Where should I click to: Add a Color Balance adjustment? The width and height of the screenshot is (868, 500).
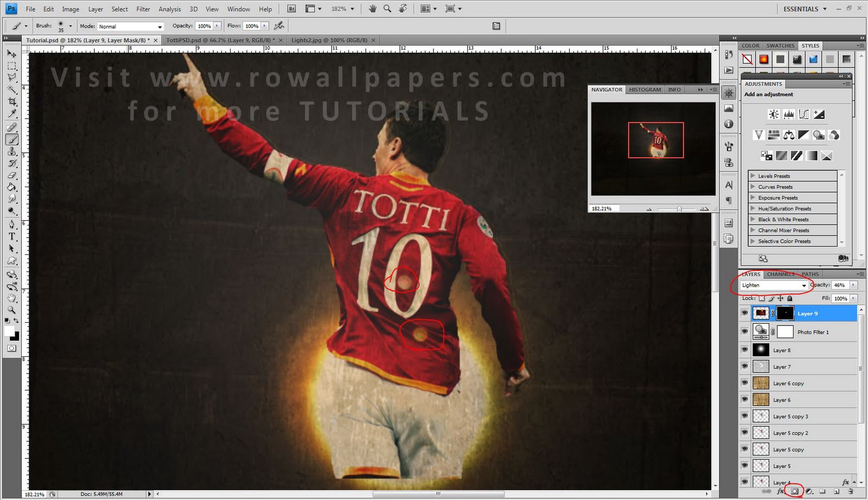coord(789,134)
